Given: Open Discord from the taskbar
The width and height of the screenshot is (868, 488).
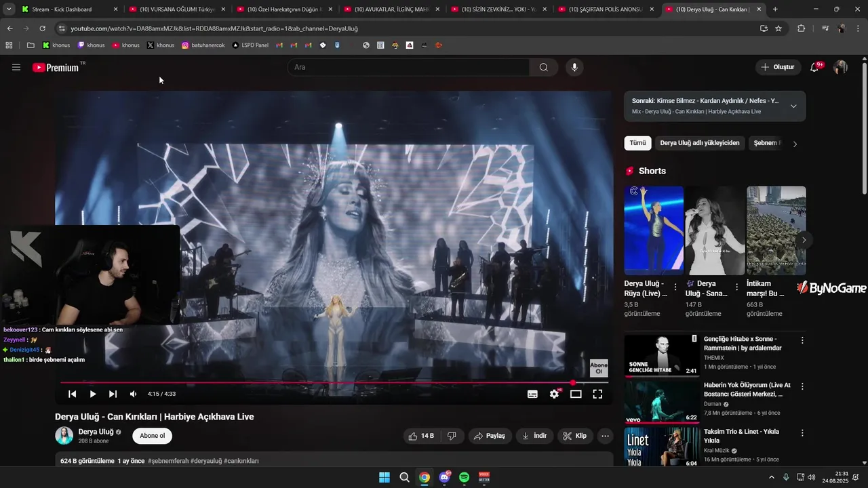Looking at the screenshot, I should (x=445, y=477).
